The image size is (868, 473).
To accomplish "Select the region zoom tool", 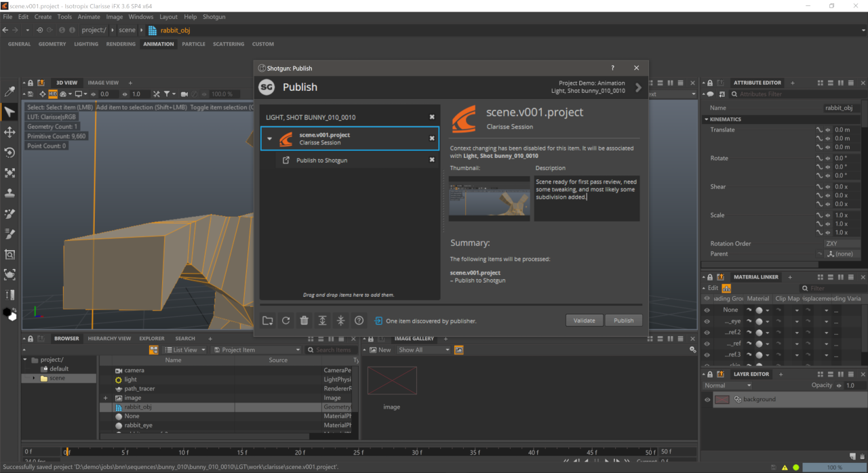I will click(x=9, y=254).
